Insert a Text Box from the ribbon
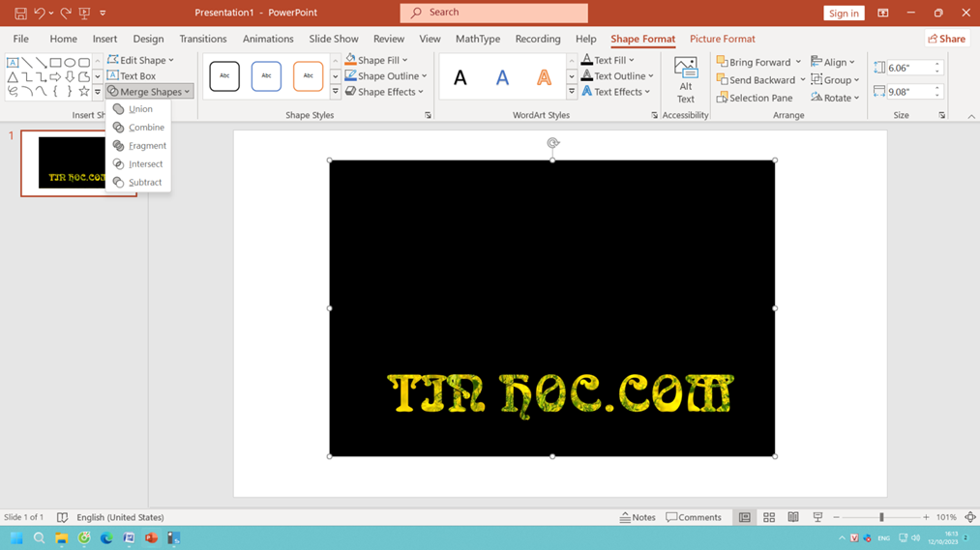This screenshot has height=550, width=980. coord(132,75)
